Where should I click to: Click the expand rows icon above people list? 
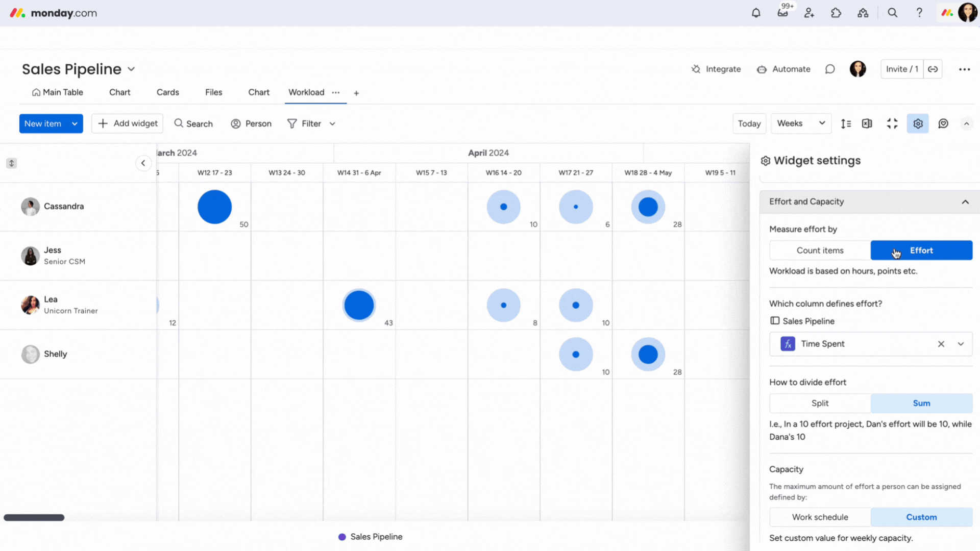[x=11, y=163]
